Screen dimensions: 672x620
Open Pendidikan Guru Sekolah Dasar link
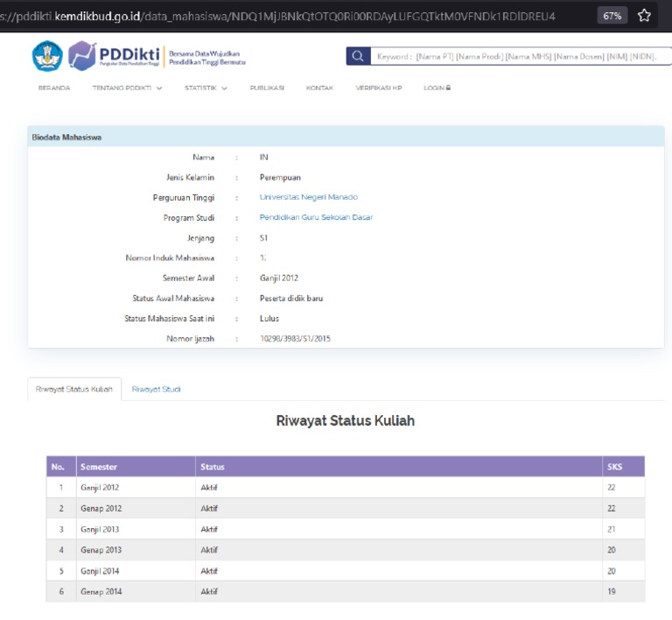316,217
